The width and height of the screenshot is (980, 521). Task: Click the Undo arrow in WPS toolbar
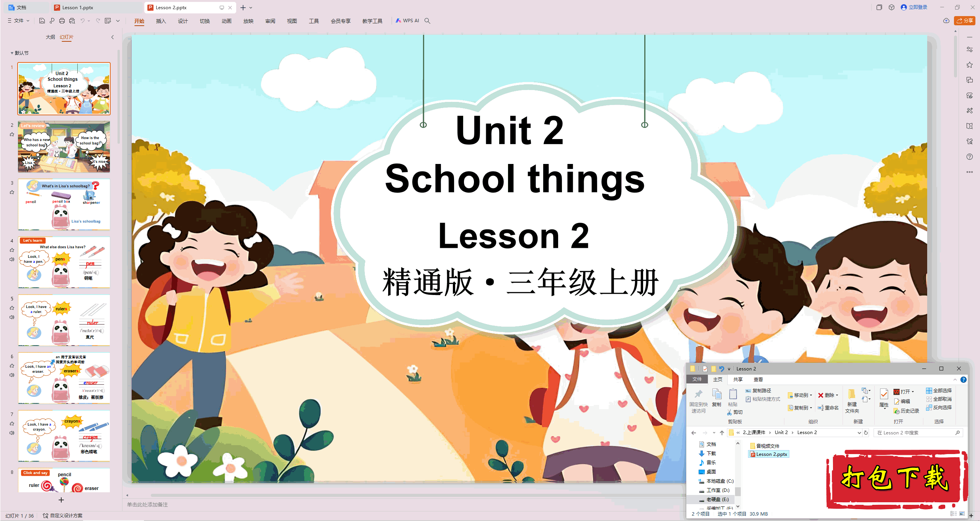tap(82, 21)
